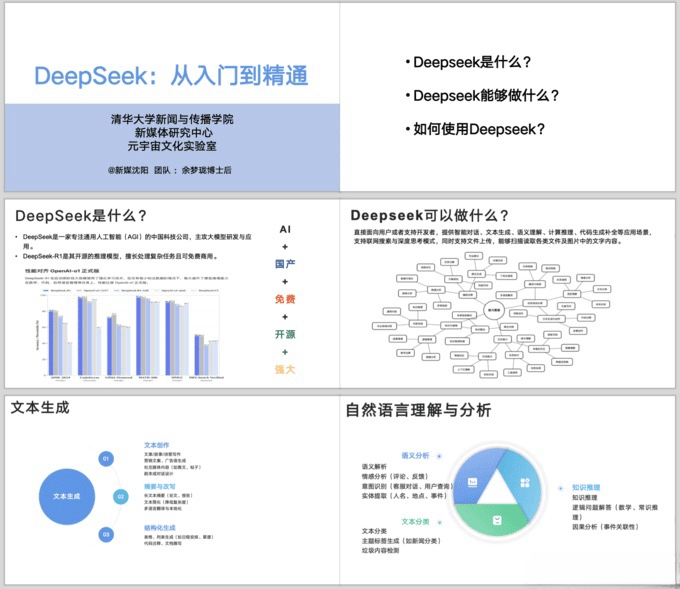Viewport: 680px width, 589px height.
Task: Click the orange 免费 label
Action: click(285, 299)
